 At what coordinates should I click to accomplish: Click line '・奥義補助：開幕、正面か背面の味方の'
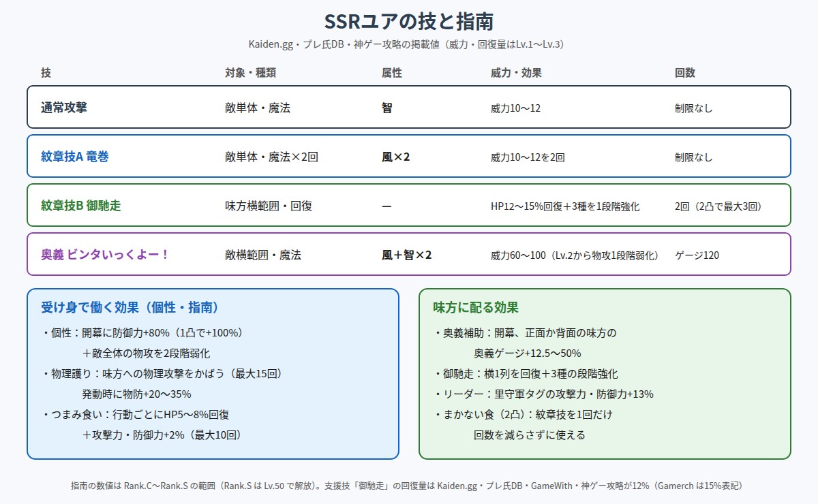524,333
